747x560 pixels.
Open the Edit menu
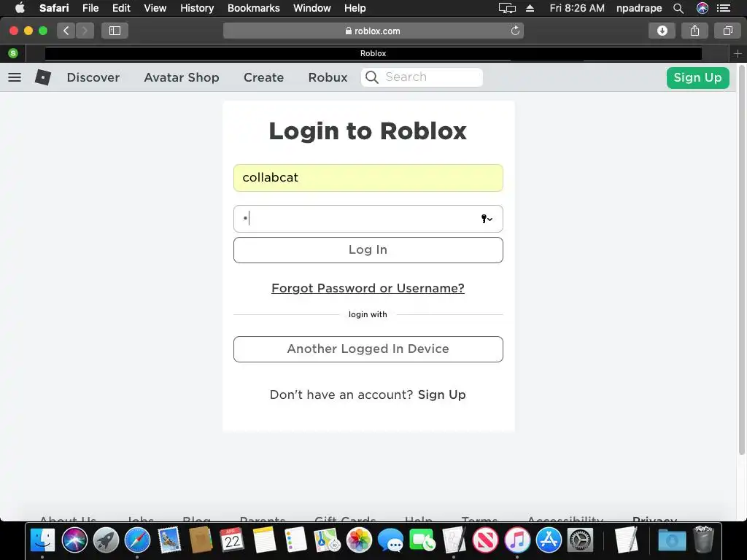click(x=121, y=8)
